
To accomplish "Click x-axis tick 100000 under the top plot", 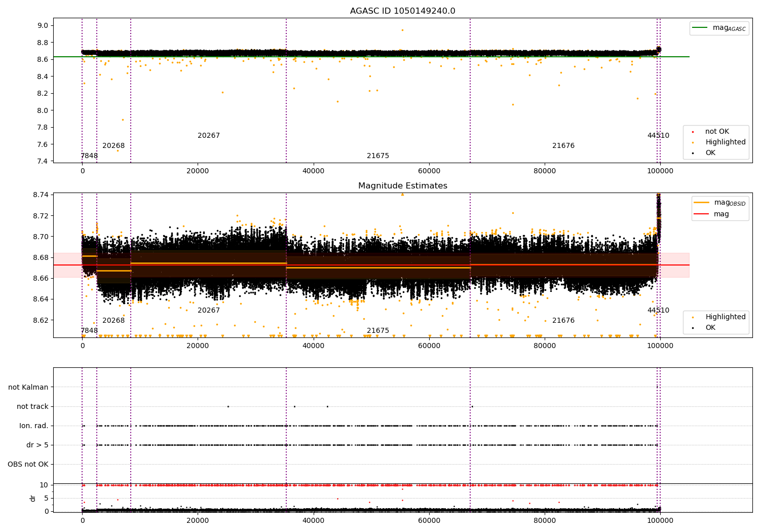I will pyautogui.click(x=660, y=171).
